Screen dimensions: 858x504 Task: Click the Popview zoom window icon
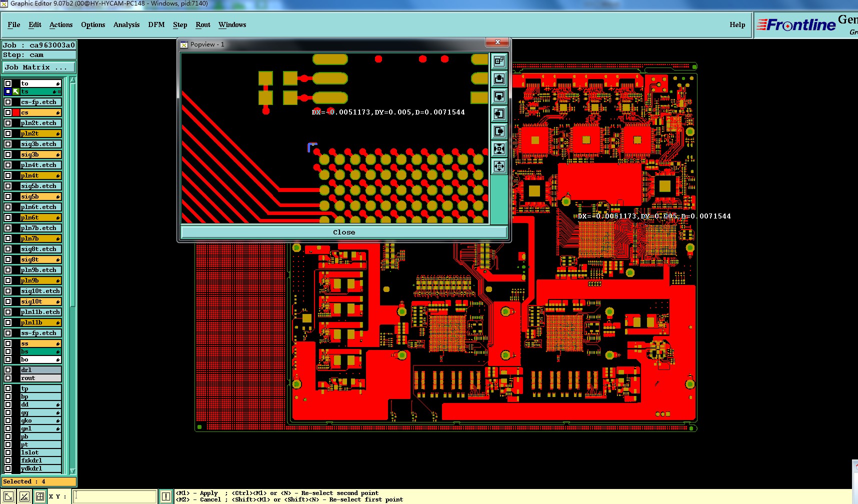(x=499, y=61)
